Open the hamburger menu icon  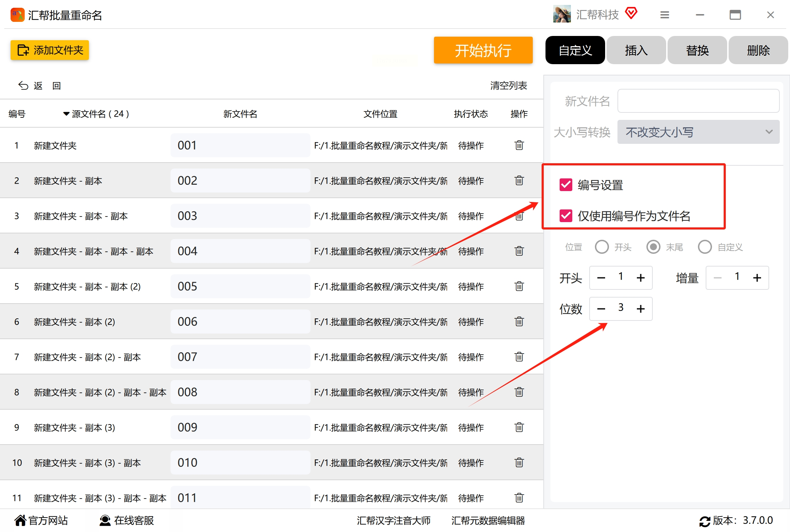click(x=664, y=15)
